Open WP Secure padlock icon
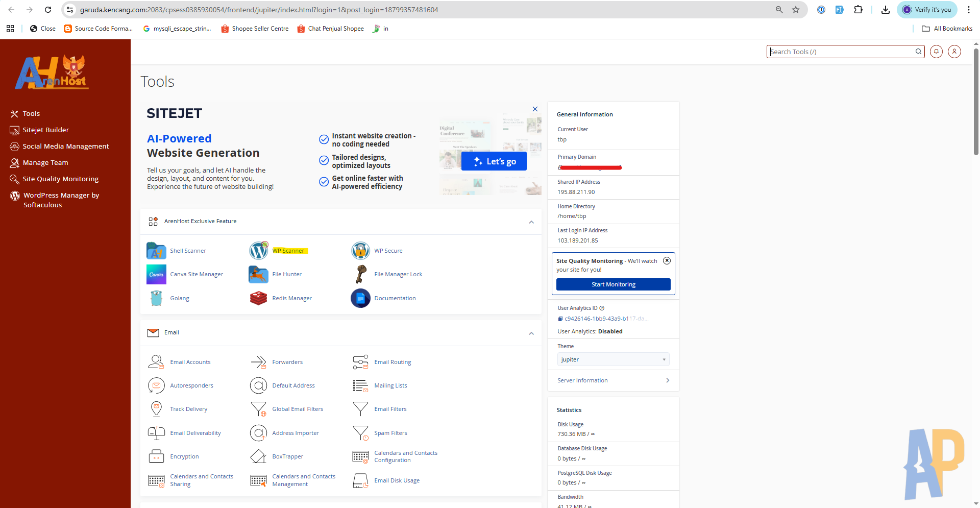The width and height of the screenshot is (980, 508). click(x=360, y=251)
